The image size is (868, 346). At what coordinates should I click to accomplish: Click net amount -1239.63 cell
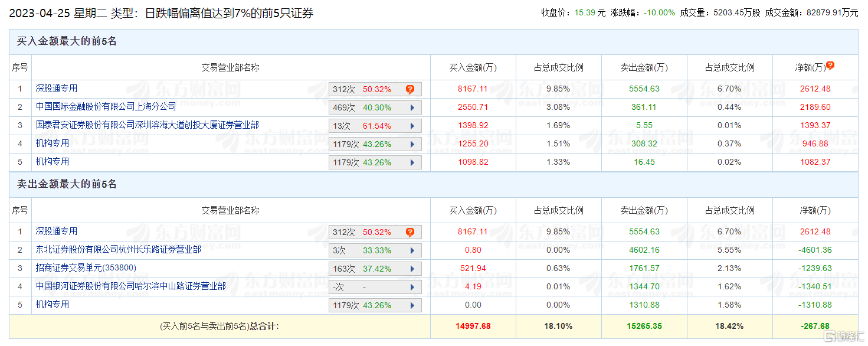click(x=815, y=269)
